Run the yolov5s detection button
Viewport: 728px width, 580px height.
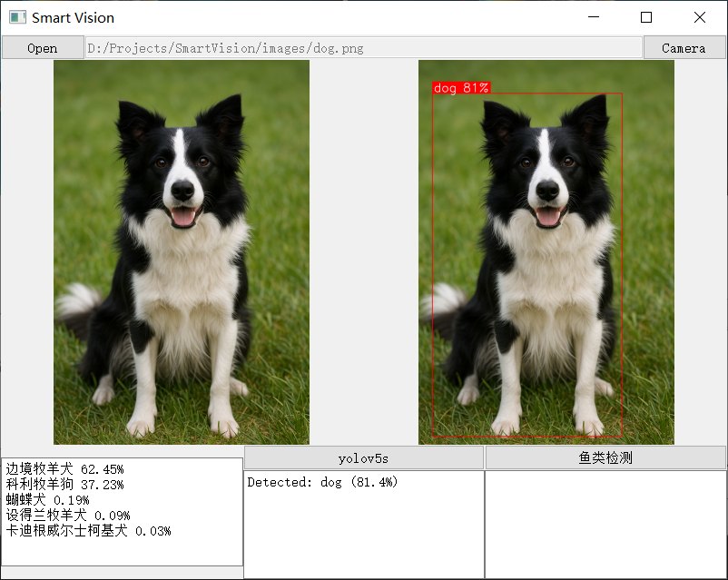click(363, 458)
